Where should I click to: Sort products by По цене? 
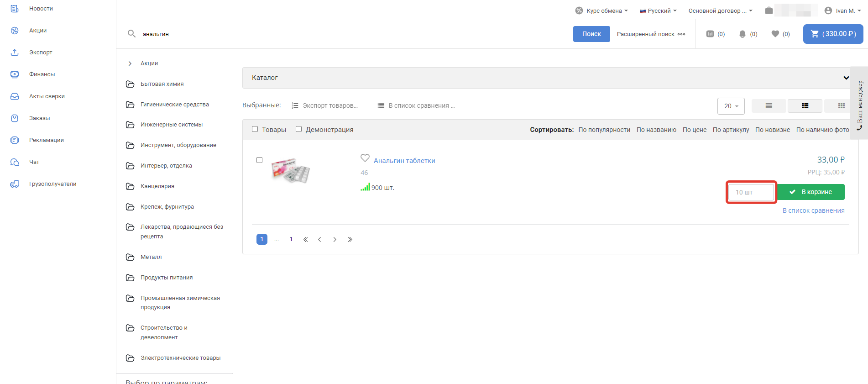[694, 130]
